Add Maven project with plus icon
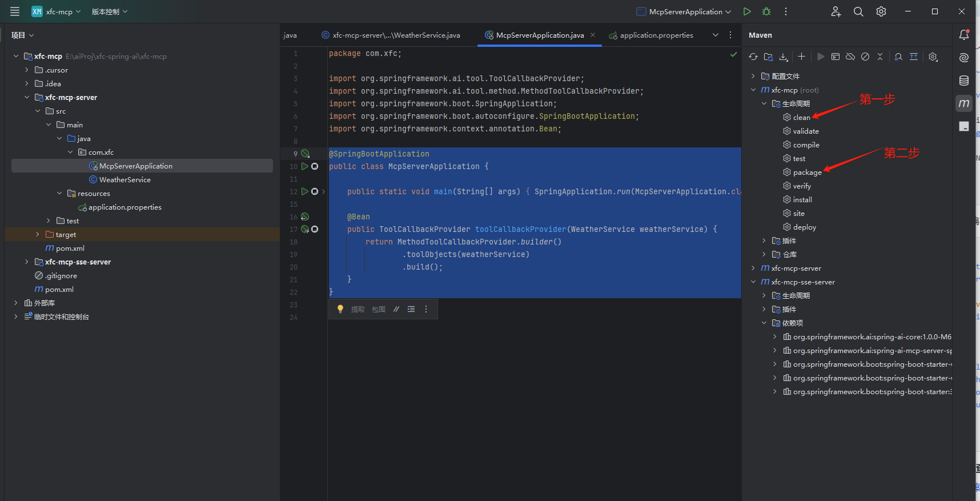 click(x=801, y=57)
